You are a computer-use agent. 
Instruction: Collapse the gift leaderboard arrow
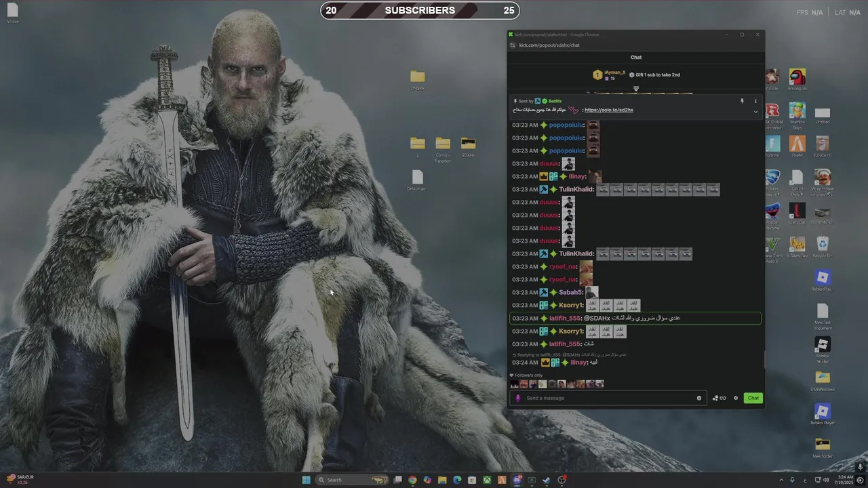635,88
